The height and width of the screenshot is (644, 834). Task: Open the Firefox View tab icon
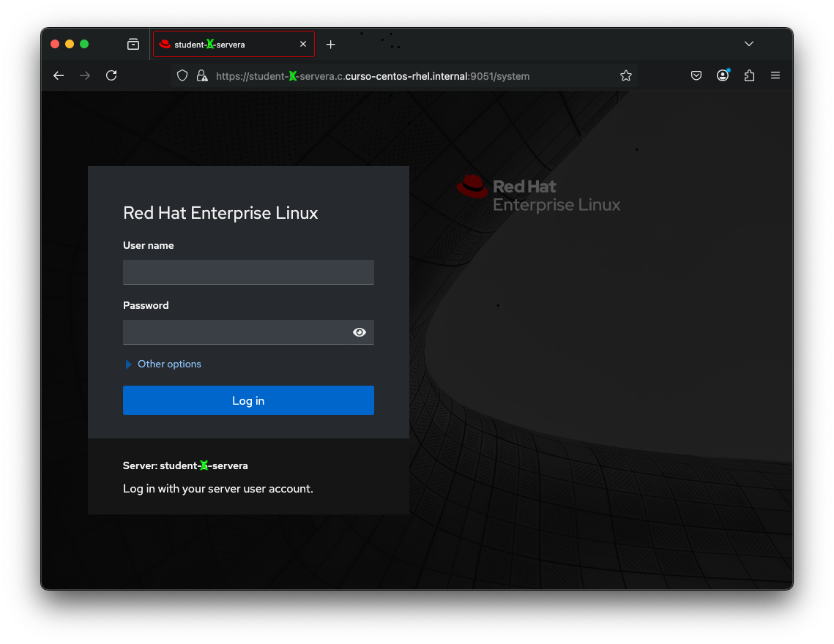[133, 44]
